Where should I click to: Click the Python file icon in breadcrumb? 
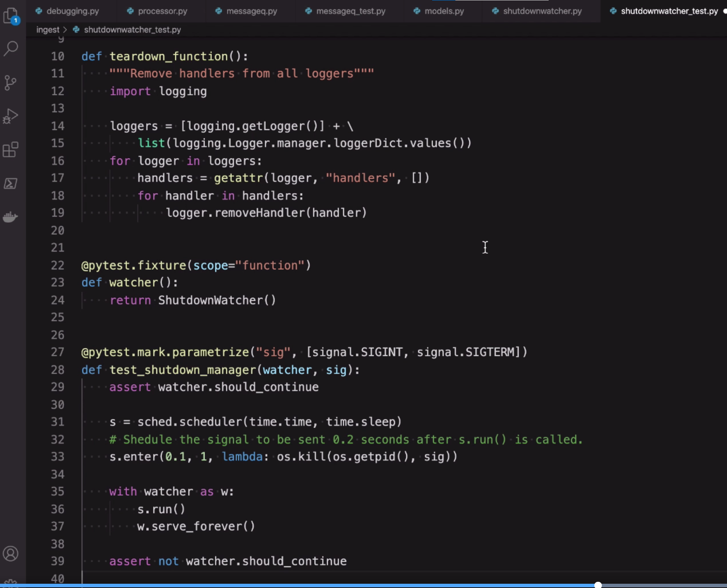point(76,29)
